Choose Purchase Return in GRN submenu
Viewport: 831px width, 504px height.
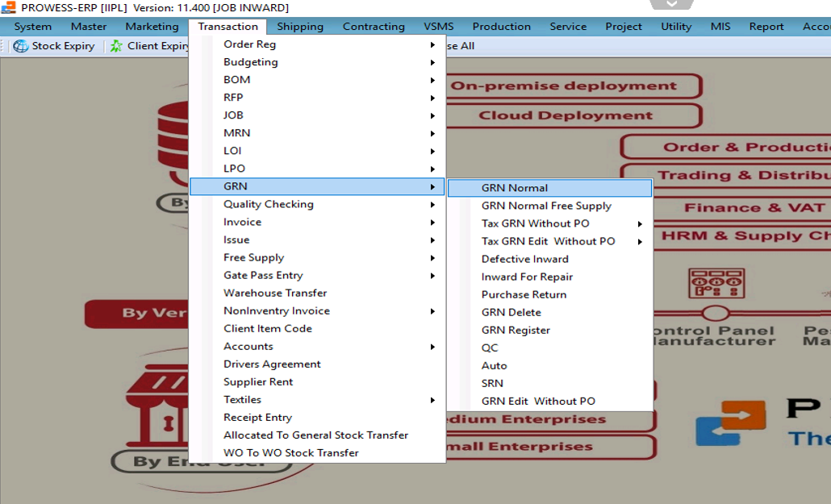click(x=524, y=294)
